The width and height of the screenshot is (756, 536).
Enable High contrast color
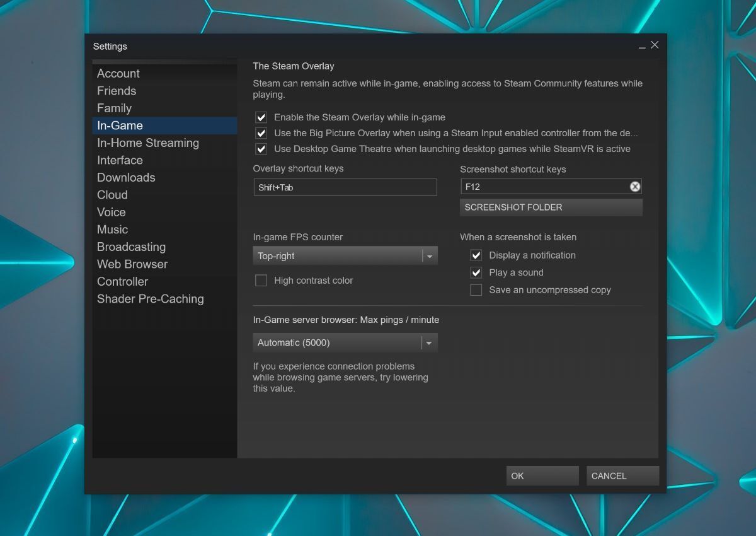261,281
